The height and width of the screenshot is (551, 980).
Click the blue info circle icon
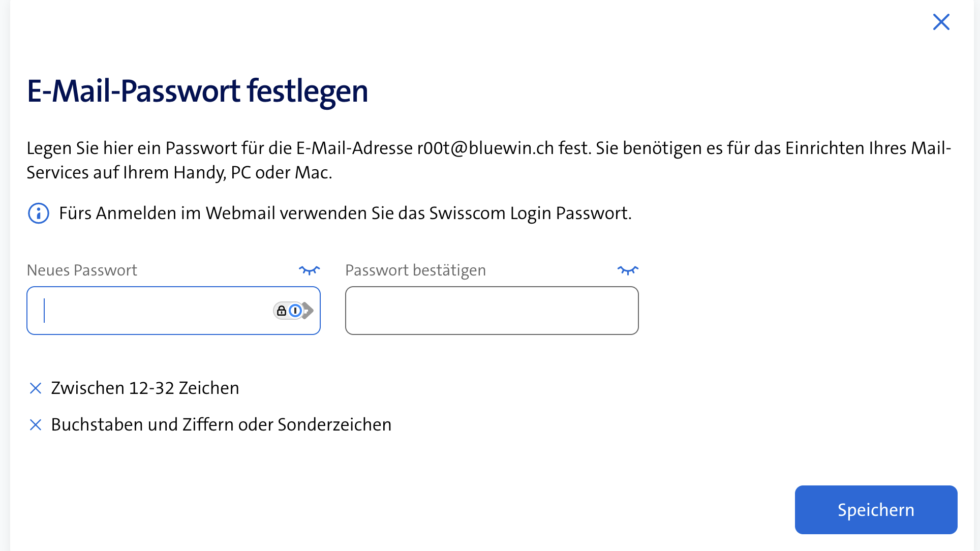(x=39, y=213)
